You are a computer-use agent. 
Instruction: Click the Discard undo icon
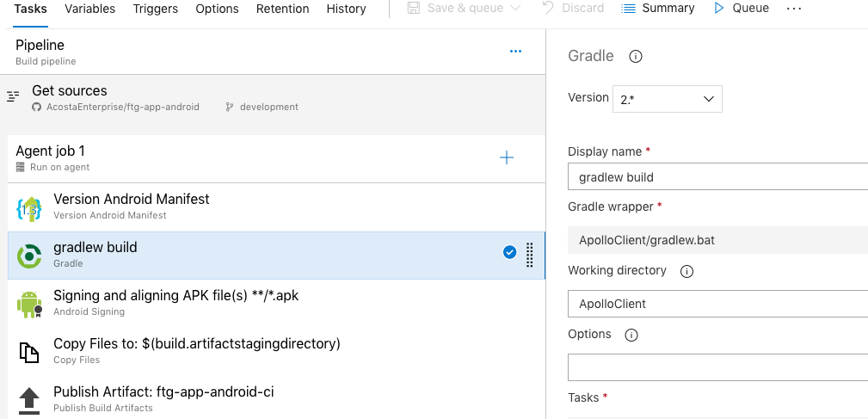548,8
